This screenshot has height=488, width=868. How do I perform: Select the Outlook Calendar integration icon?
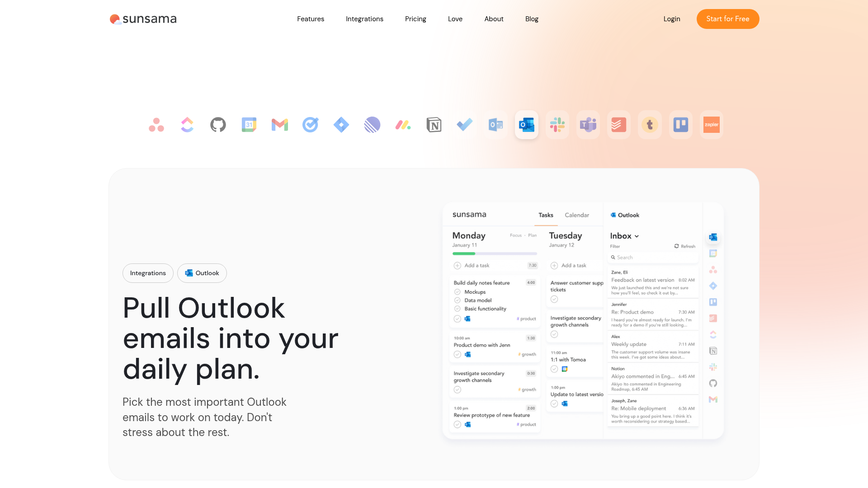pyautogui.click(x=496, y=125)
